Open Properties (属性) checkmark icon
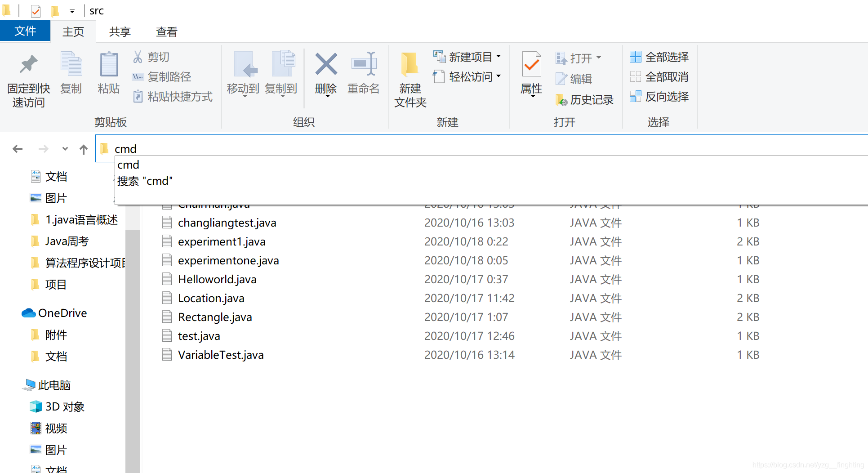Screen dimensions: 868x473 (531, 64)
